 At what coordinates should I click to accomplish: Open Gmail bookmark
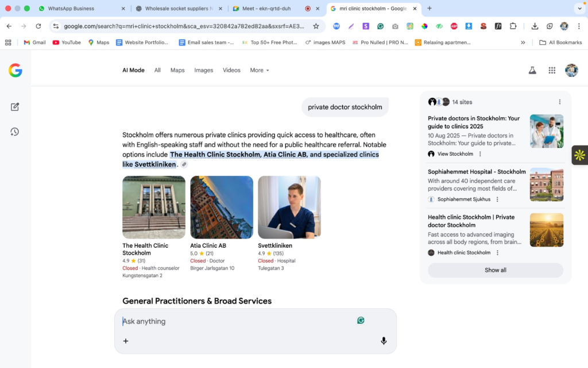pos(34,43)
